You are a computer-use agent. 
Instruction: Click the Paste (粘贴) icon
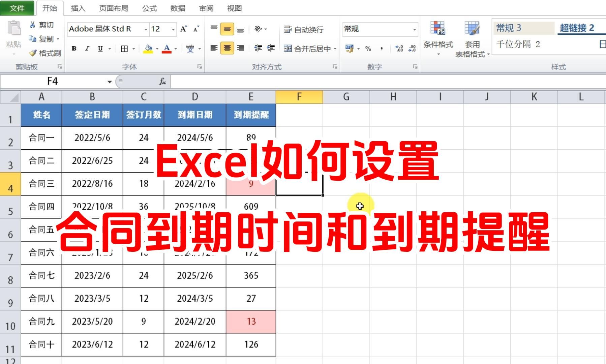click(14, 29)
